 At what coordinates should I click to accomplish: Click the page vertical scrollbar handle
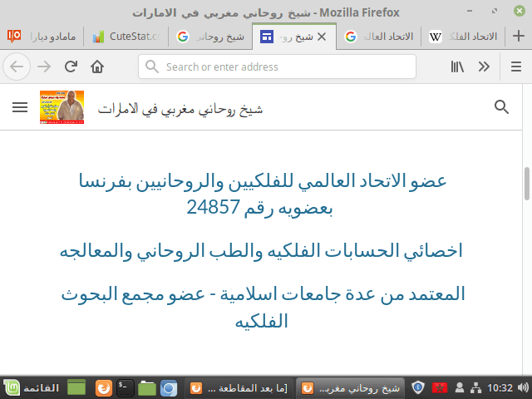pyautogui.click(x=526, y=184)
